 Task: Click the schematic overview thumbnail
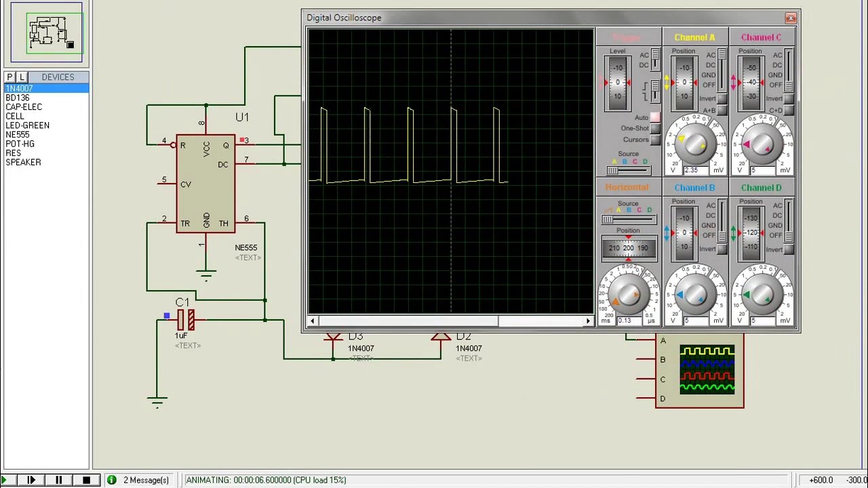coord(47,33)
